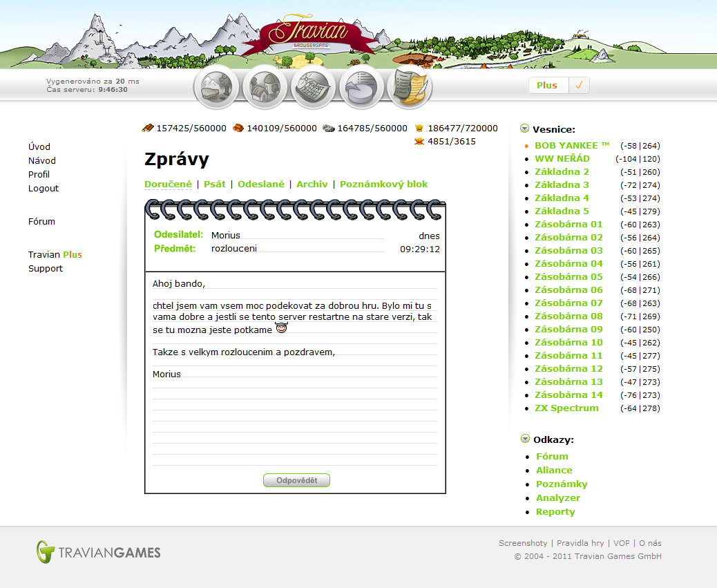Open the Analyzer link under Odkazy
This screenshot has height=588, width=717.
point(558,498)
